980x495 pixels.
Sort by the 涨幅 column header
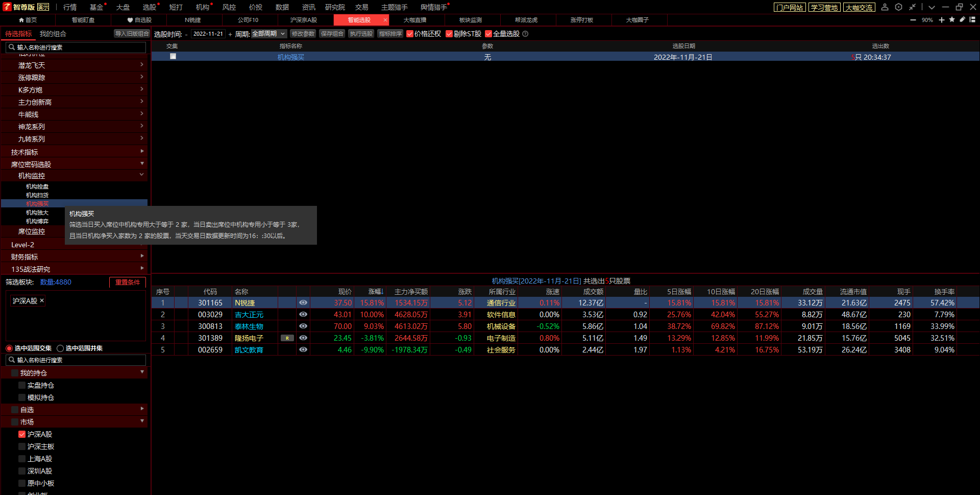coord(376,292)
